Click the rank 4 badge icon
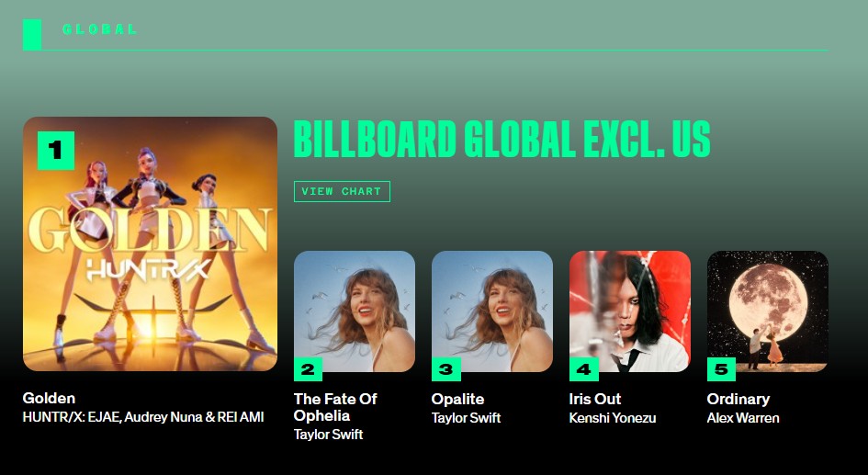This screenshot has width=868, height=475. (x=583, y=369)
